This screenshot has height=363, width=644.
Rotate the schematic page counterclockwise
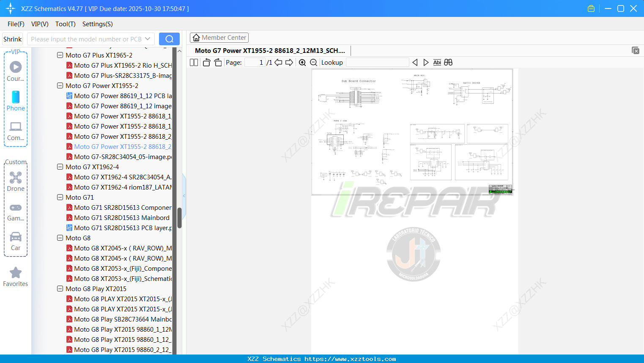point(206,63)
